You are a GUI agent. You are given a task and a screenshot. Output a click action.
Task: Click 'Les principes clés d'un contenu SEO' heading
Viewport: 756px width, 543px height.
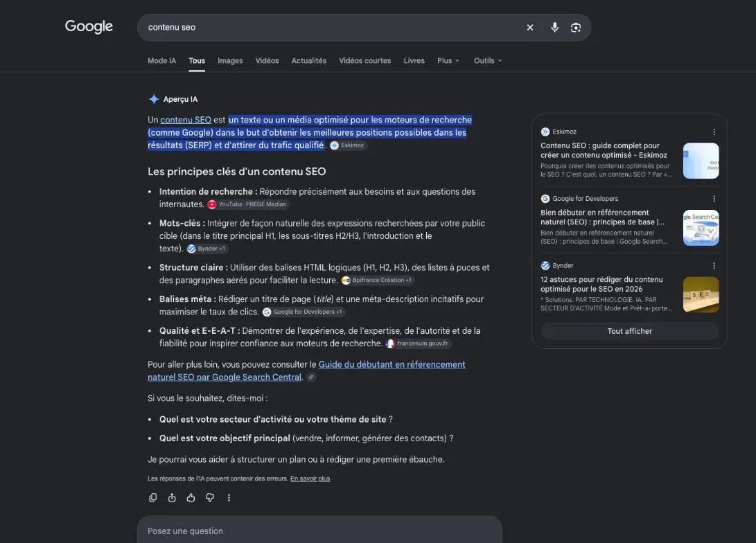pyautogui.click(x=237, y=172)
